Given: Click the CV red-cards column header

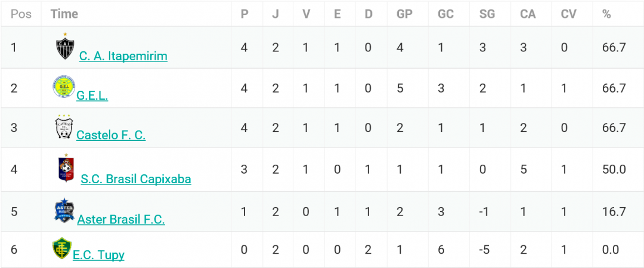Looking at the screenshot, I should [x=569, y=14].
